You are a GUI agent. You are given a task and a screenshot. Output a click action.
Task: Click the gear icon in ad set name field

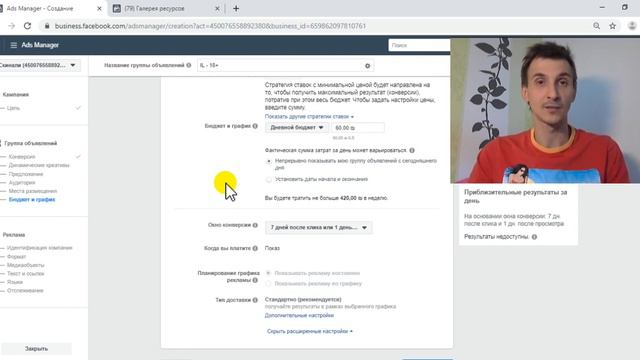coord(367,66)
